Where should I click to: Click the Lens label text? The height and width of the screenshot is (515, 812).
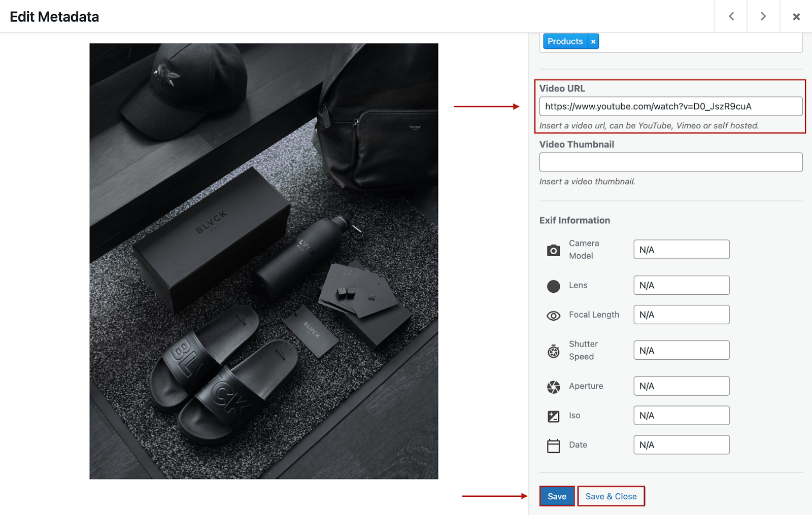[x=578, y=285]
